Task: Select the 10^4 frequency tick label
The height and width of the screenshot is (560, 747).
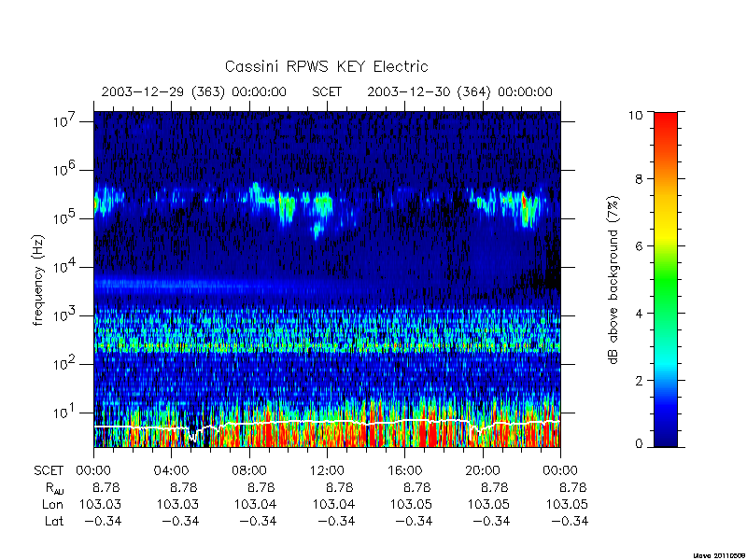Action: coord(64,266)
